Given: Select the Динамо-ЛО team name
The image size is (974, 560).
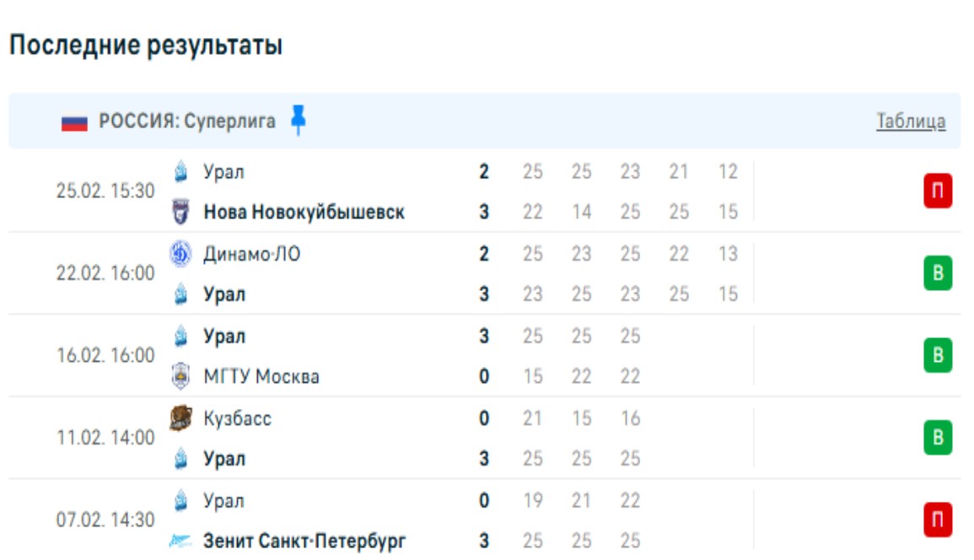Looking at the screenshot, I should pyautogui.click(x=252, y=254).
